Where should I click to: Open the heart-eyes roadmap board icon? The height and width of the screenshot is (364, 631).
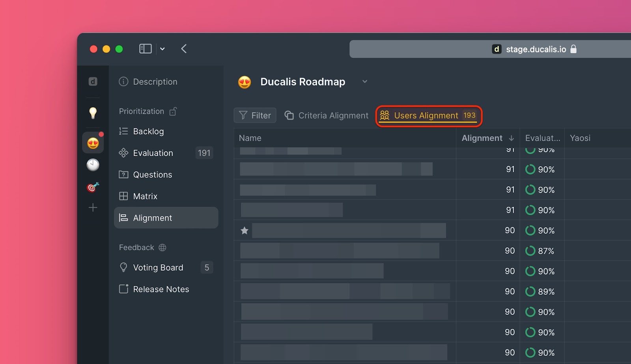point(93,143)
